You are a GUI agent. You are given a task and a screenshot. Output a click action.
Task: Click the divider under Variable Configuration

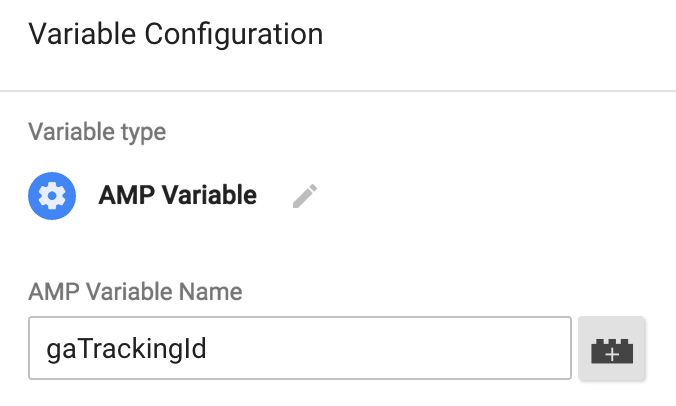(338, 91)
